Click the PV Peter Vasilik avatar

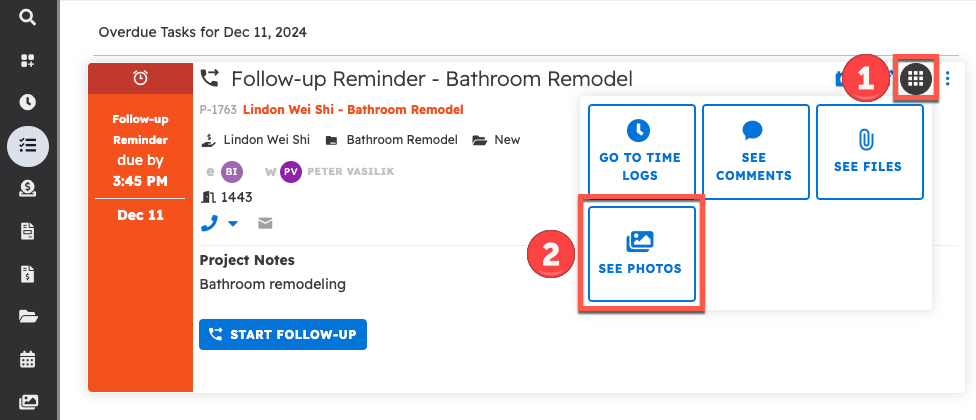tap(292, 171)
